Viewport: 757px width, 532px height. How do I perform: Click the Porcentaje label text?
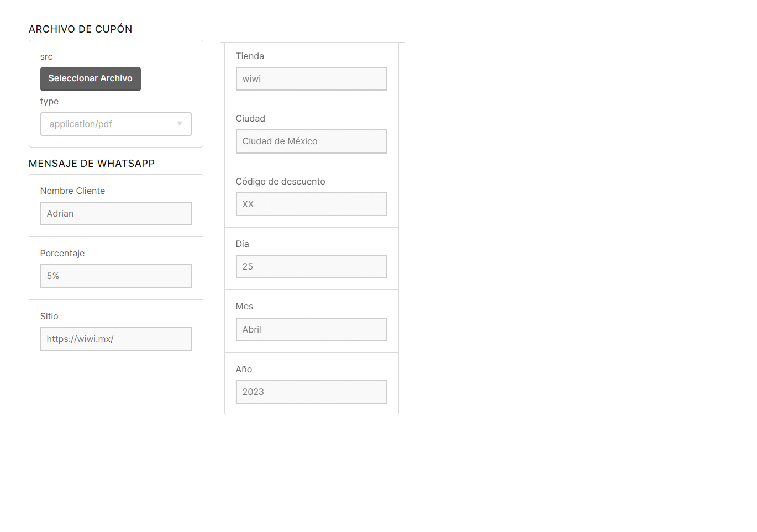point(62,254)
